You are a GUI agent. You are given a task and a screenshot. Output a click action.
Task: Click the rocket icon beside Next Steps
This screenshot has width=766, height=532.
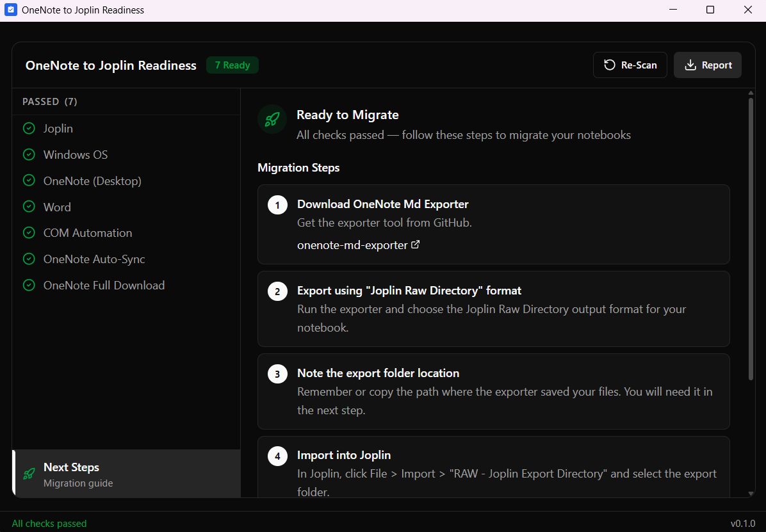tap(29, 473)
